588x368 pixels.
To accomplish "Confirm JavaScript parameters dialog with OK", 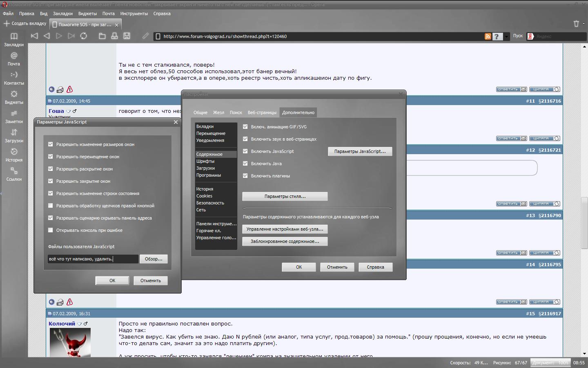I will (x=112, y=280).
